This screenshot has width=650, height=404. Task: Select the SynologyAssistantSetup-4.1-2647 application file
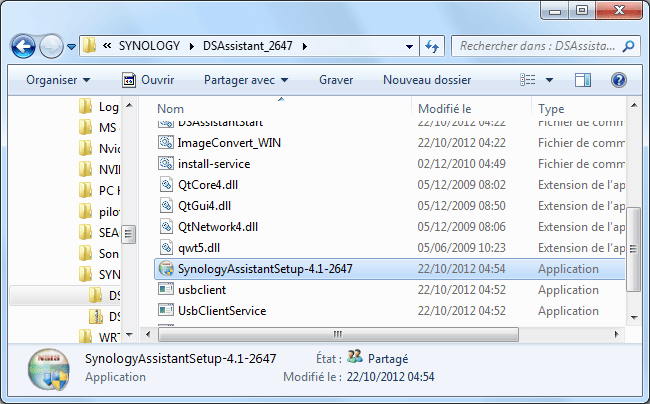click(x=265, y=269)
